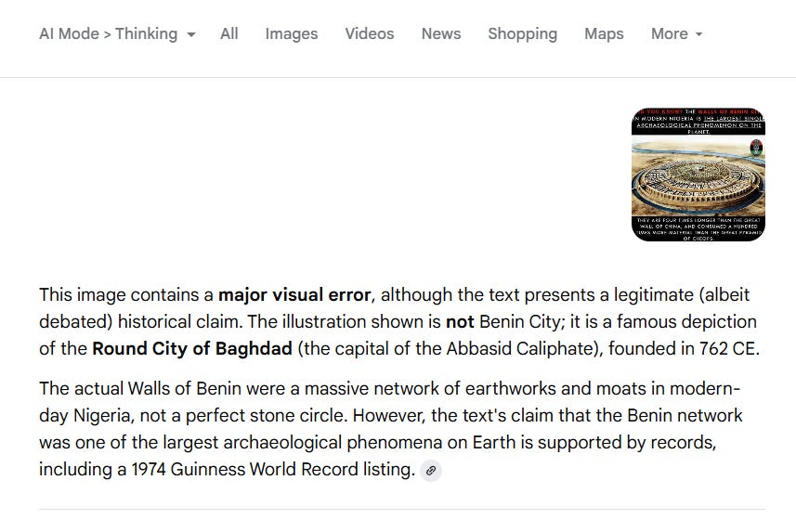Open the AI Mode Thinking dropdown
Image resolution: width=796 pixels, height=532 pixels.
(117, 34)
